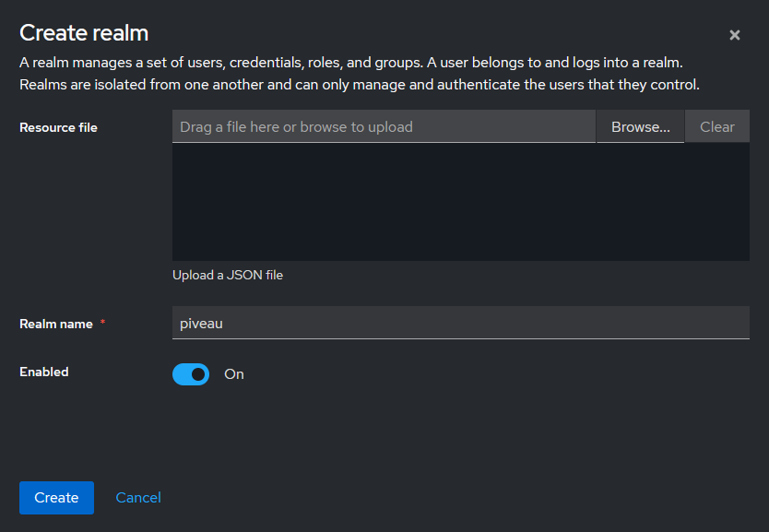Click the Realm name label
Viewport: 769px width, 532px height.
[x=56, y=325]
